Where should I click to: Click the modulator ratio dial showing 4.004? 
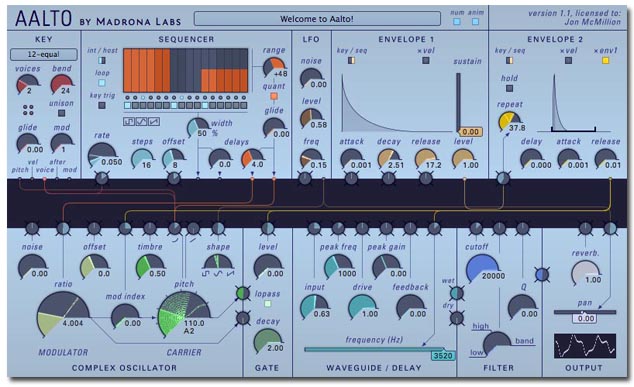(62, 315)
